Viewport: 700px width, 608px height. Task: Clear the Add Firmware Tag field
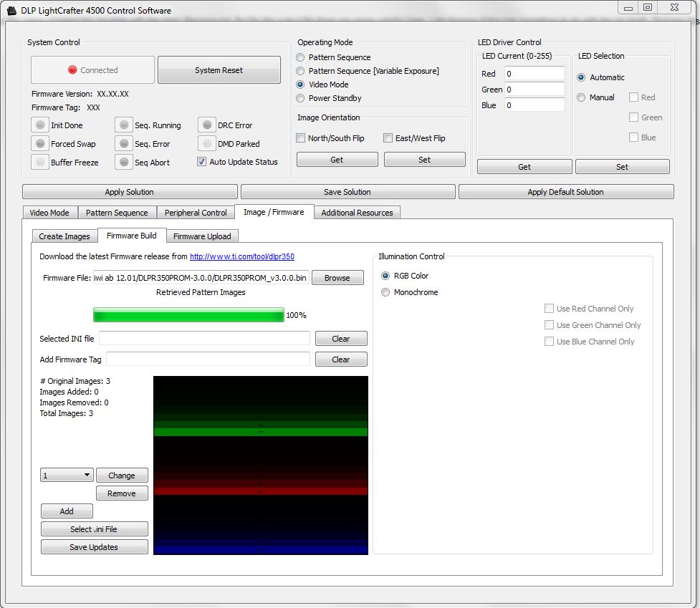point(341,359)
